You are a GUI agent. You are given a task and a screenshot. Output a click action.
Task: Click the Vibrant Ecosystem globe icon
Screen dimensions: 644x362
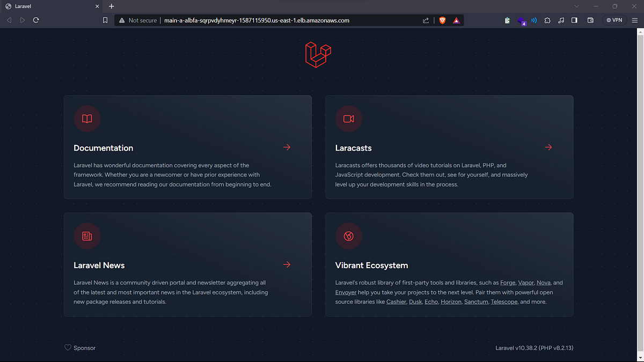click(348, 236)
